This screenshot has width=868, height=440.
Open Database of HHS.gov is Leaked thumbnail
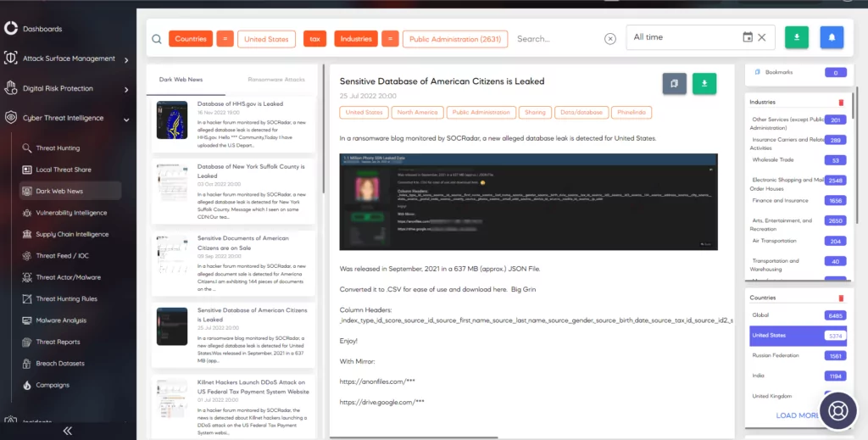click(x=171, y=120)
